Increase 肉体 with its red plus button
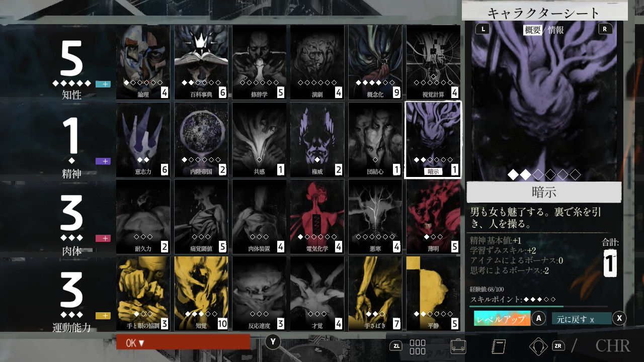Screen dimensions: 644x362 103,238
